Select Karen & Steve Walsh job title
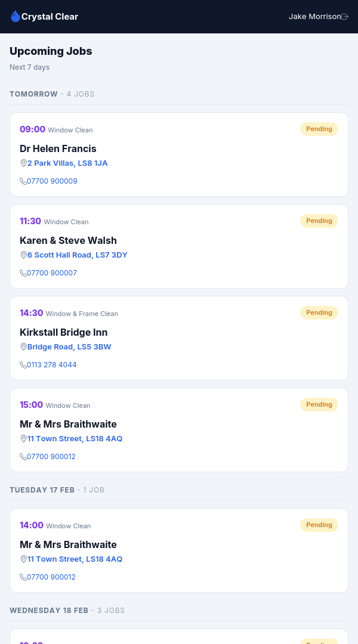Screen dimensions: 358x644 68,240
